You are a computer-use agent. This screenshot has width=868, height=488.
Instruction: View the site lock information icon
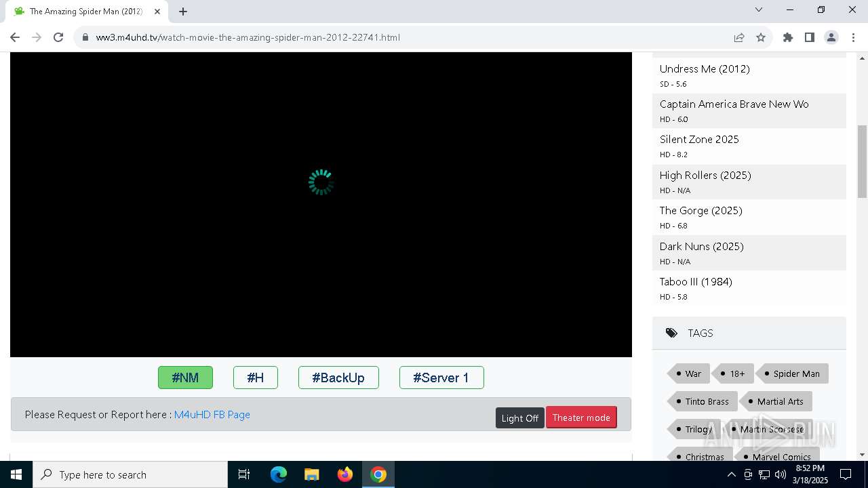pyautogui.click(x=85, y=37)
